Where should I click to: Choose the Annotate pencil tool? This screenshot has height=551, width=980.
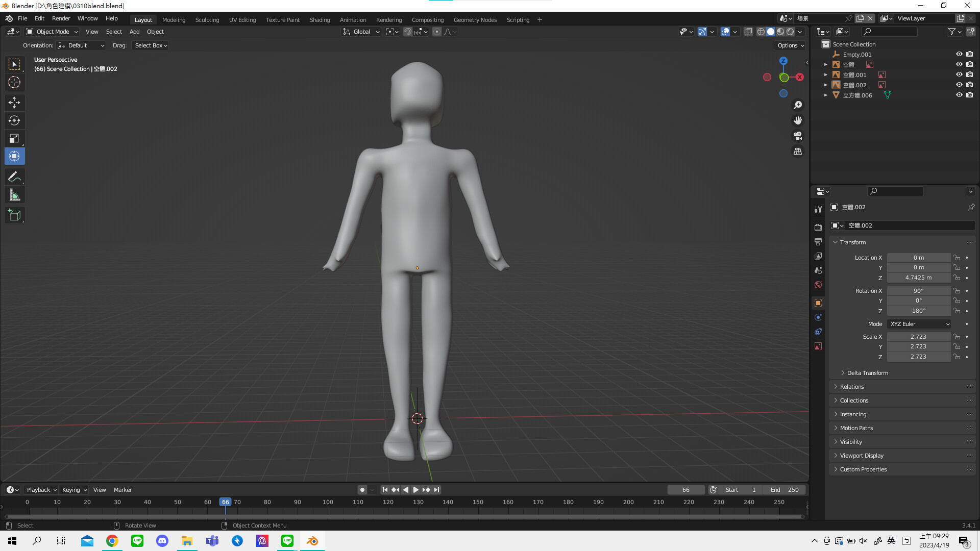click(x=14, y=177)
